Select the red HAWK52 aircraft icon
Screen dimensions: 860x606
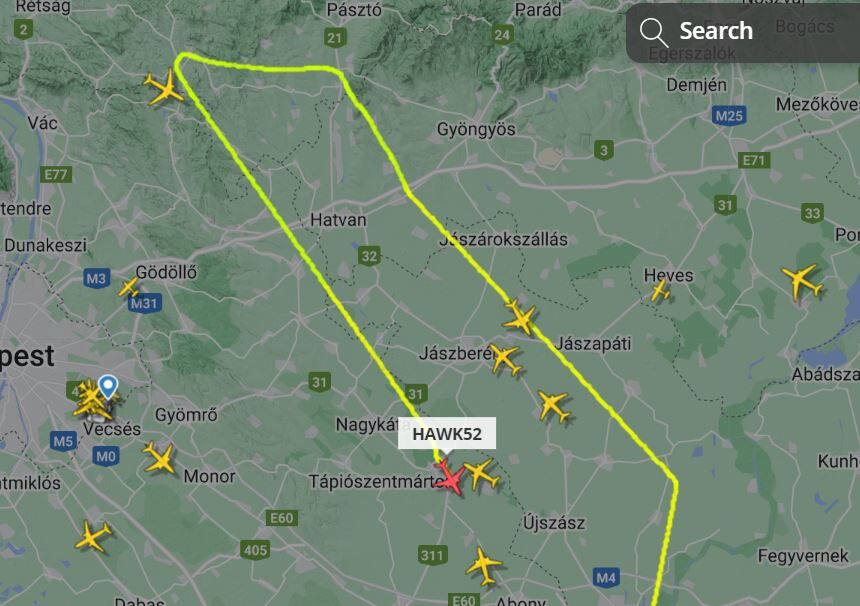click(x=450, y=478)
